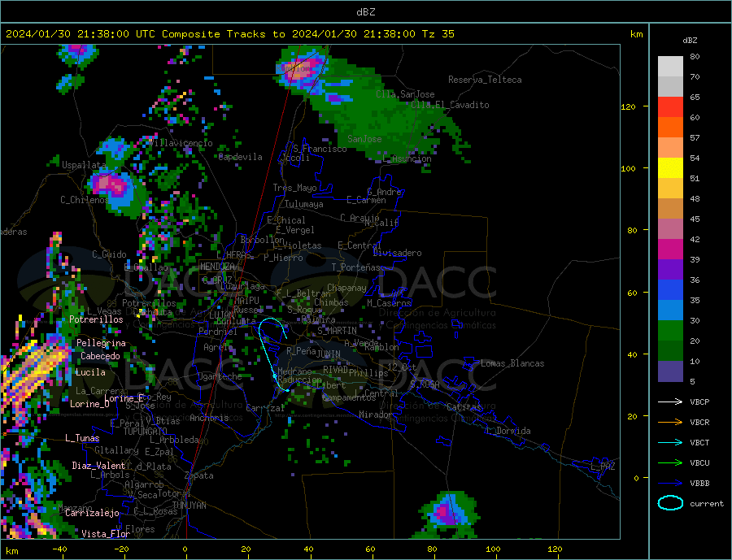Click the 'Lomas_Blancas' label
Image resolution: width=732 pixels, height=560 pixels.
tap(512, 363)
